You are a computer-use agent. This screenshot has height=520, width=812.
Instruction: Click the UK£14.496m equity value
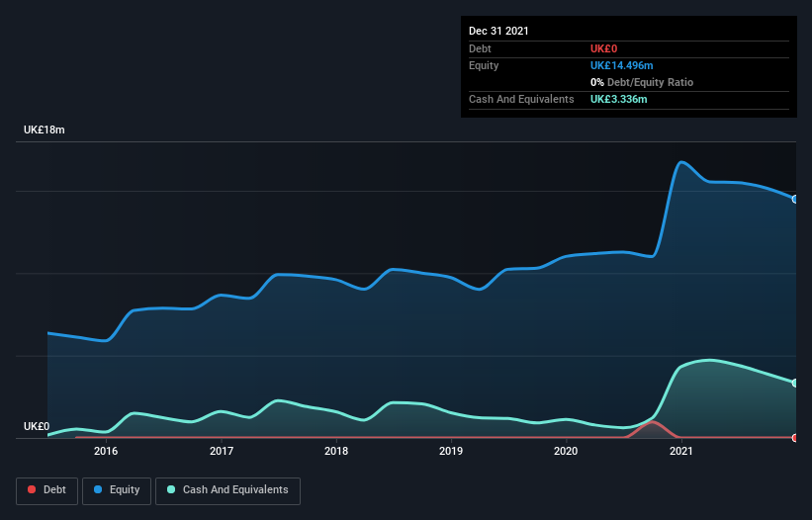(x=621, y=65)
